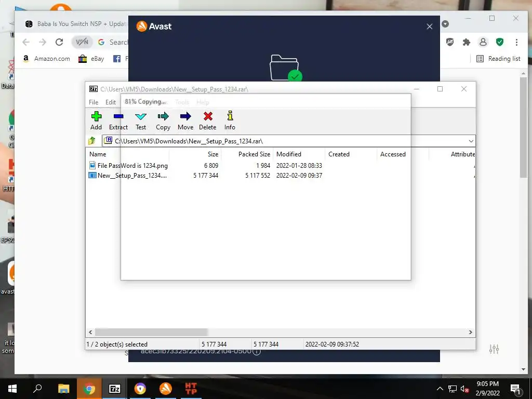This screenshot has height=399, width=532.
Task: Select the Baba Is You Switch NSP tab
Action: tap(75, 24)
